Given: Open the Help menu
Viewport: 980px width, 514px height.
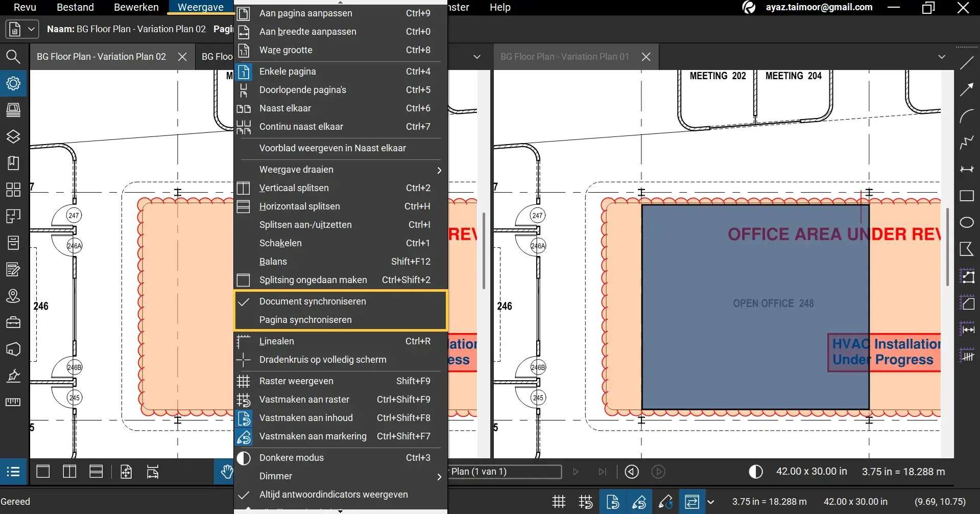Looking at the screenshot, I should tap(500, 7).
